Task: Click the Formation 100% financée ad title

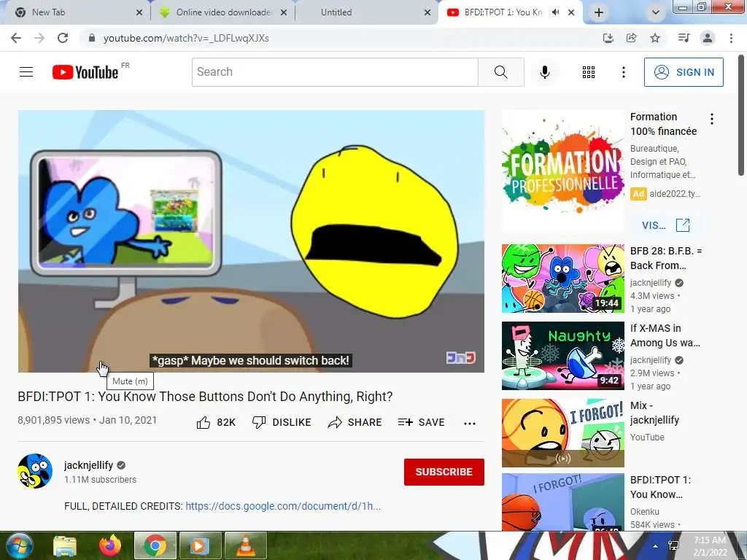Action: (x=663, y=124)
